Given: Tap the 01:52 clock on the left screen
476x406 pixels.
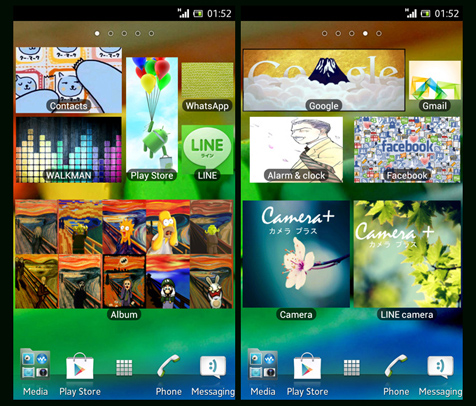Looking at the screenshot, I should click(x=219, y=14).
